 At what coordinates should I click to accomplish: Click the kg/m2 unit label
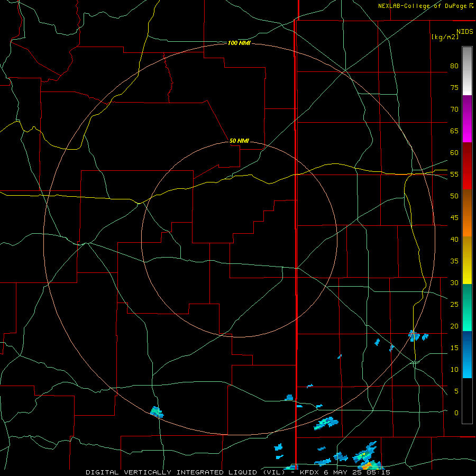tap(445, 37)
